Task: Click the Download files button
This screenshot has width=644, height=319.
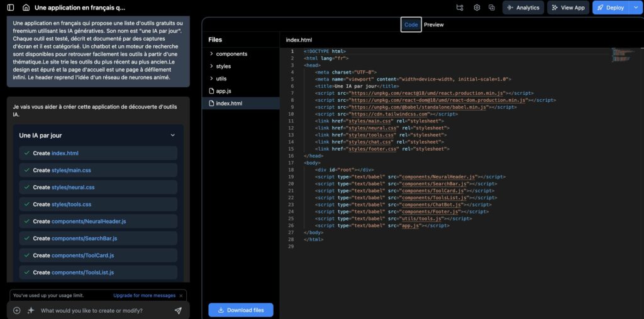Action: coord(241,310)
